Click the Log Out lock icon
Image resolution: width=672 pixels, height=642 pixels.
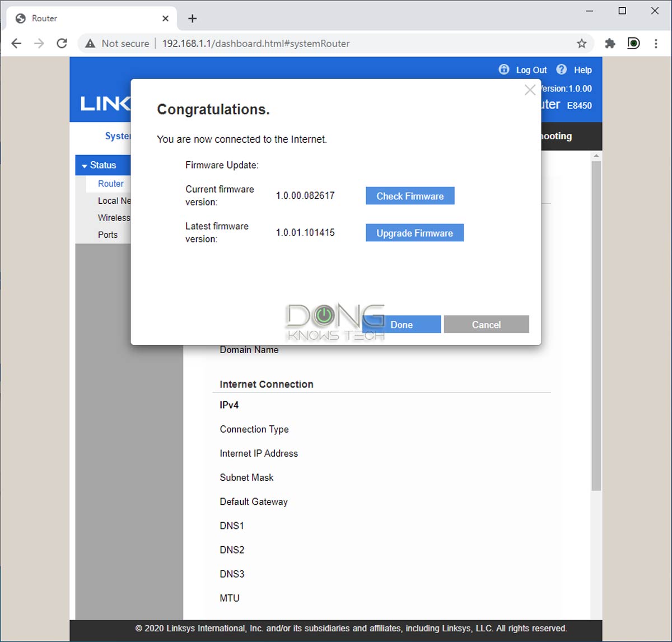pos(504,69)
